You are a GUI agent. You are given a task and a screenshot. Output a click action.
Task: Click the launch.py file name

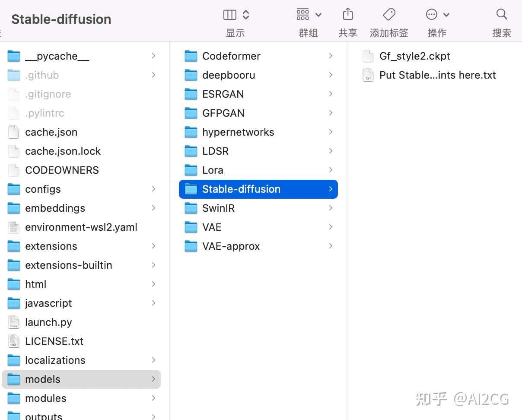[48, 322]
